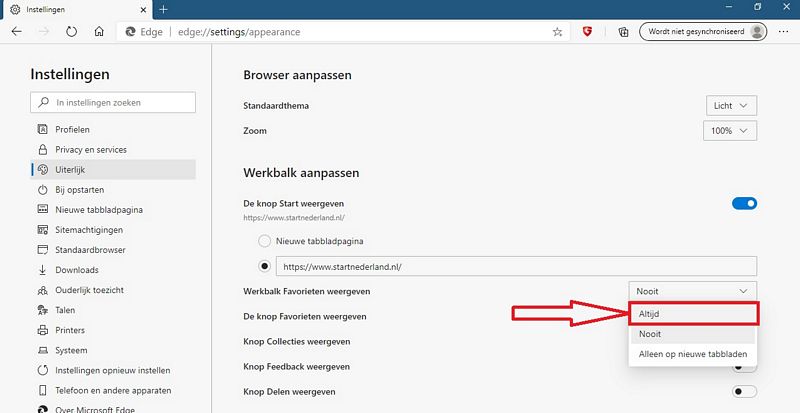Open the Standaardthema Licht dropdown
This screenshot has height=413, width=800.
pos(731,106)
